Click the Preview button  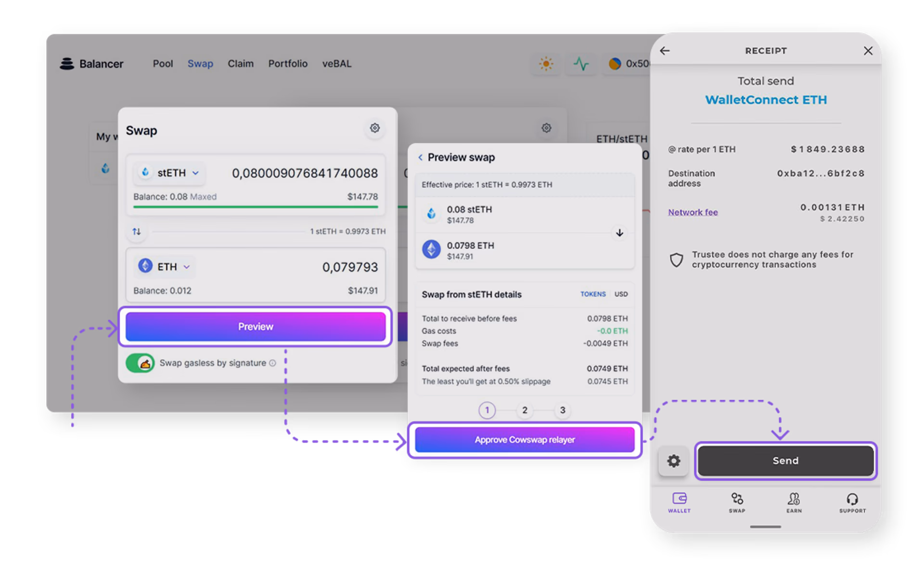(256, 327)
